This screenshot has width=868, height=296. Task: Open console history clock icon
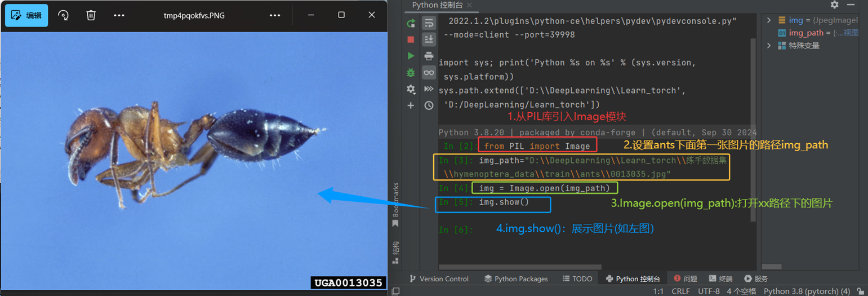click(x=429, y=105)
